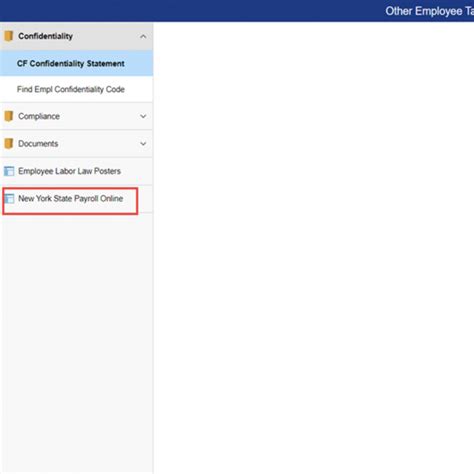Click the Documents folder icon

point(9,143)
